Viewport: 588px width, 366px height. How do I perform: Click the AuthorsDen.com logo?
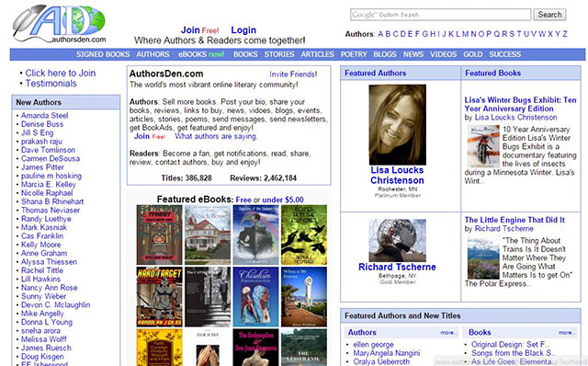59,23
